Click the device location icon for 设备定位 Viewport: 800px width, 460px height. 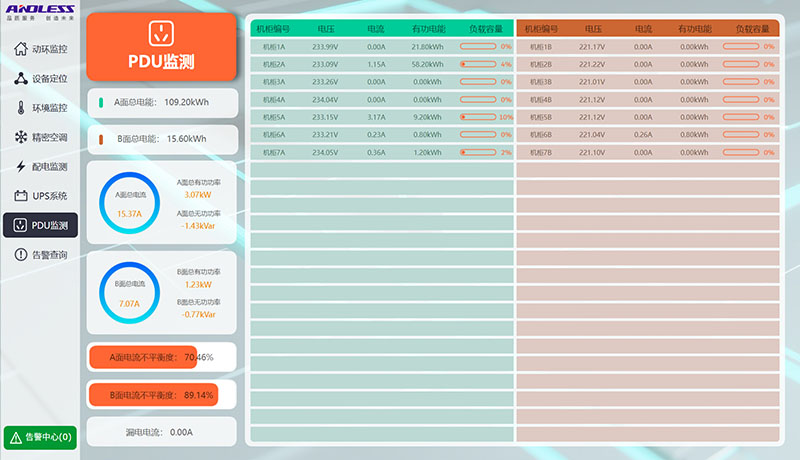[x=21, y=78]
